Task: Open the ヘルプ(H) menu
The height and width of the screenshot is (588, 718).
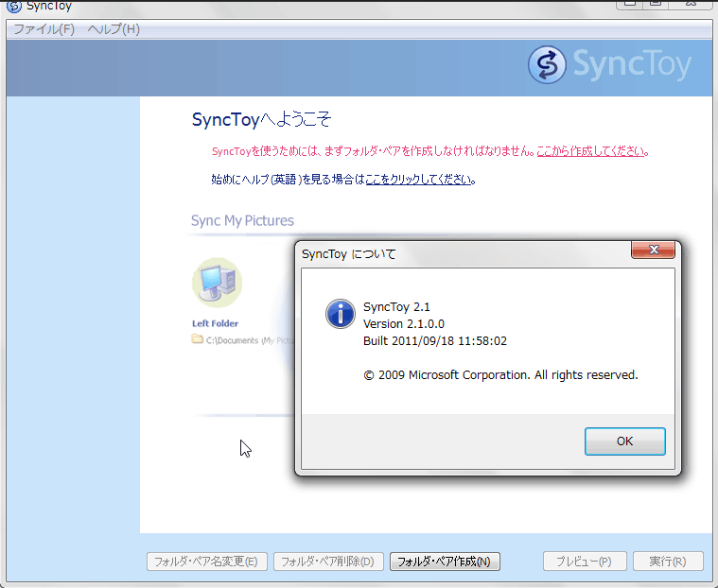Action: pyautogui.click(x=114, y=29)
